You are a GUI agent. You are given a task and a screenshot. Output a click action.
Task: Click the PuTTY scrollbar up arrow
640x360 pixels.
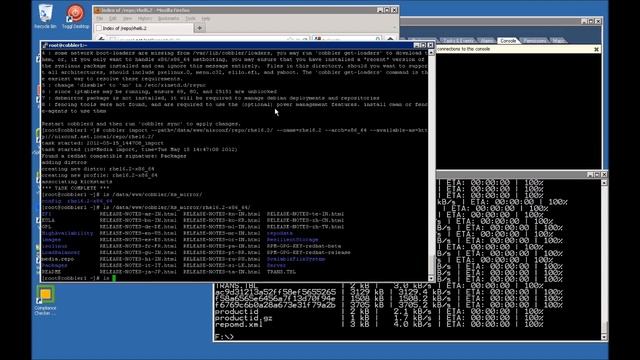431,53
